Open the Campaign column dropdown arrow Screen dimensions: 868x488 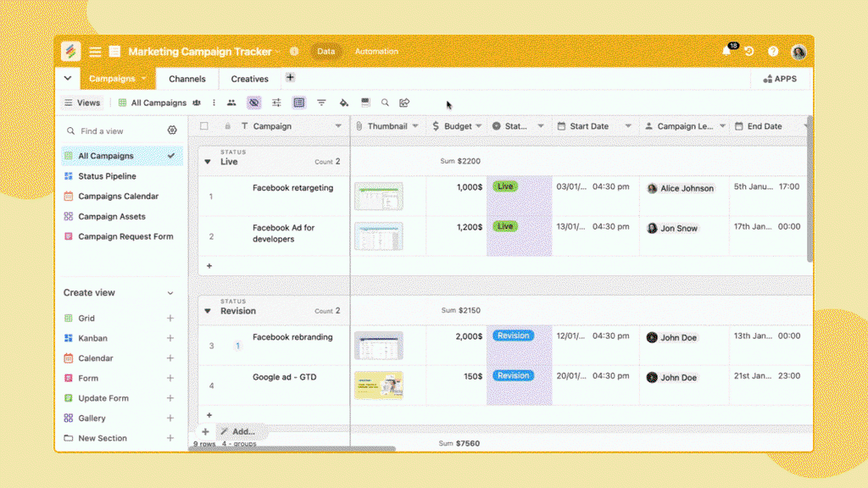click(338, 126)
